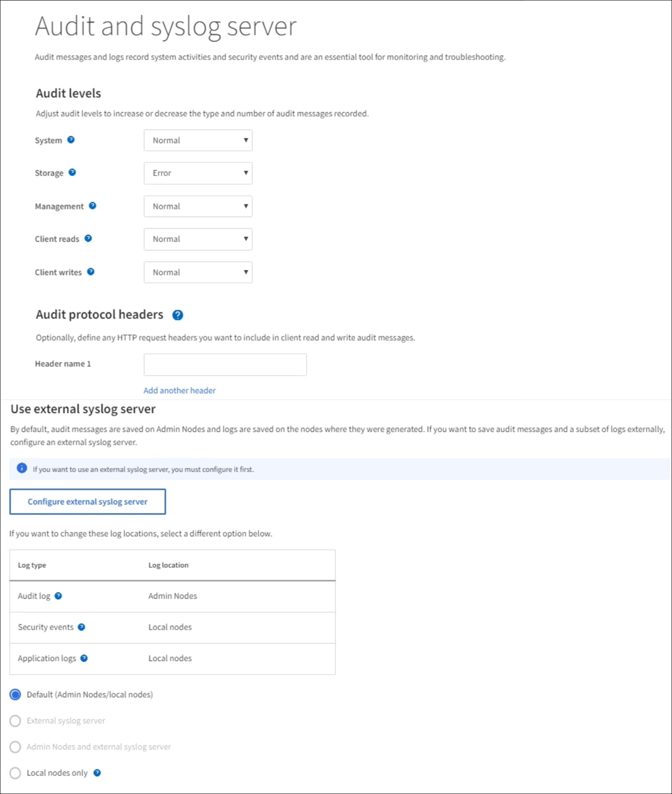Focus the Header name 1 input field
The width and height of the screenshot is (672, 794).
click(x=225, y=365)
